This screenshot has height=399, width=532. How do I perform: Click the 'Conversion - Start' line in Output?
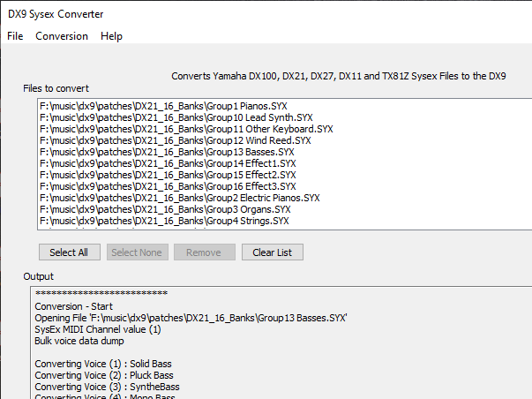75,306
